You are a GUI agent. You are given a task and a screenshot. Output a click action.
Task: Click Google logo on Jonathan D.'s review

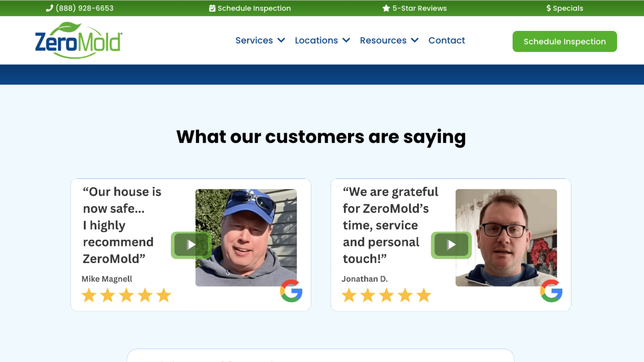coord(551,291)
